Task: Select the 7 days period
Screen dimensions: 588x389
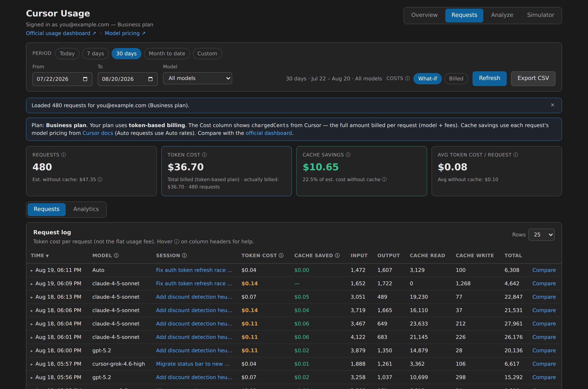Action: (96, 54)
